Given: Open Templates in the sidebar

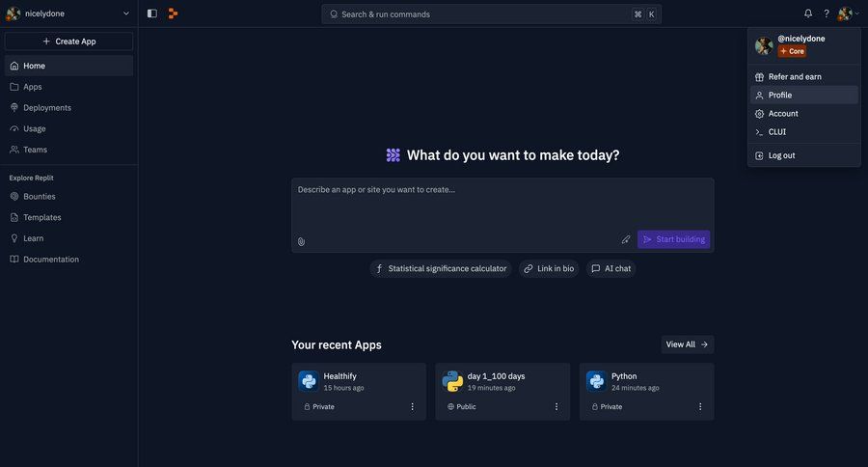Looking at the screenshot, I should [68, 217].
